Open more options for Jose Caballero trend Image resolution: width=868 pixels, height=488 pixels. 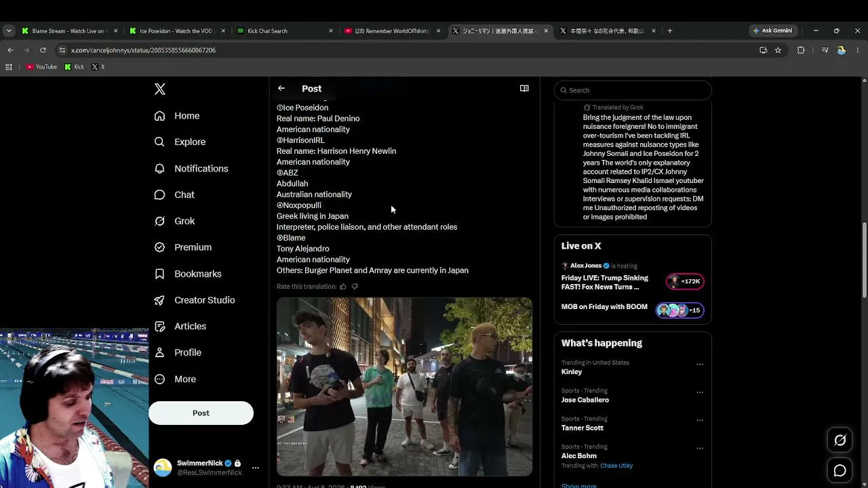pyautogui.click(x=700, y=392)
